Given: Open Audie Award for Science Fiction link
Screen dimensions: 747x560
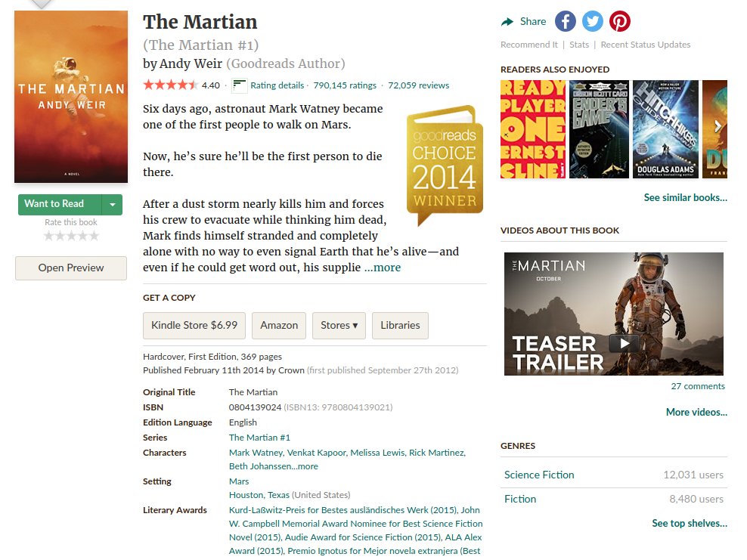Looking at the screenshot, I should tap(363, 537).
